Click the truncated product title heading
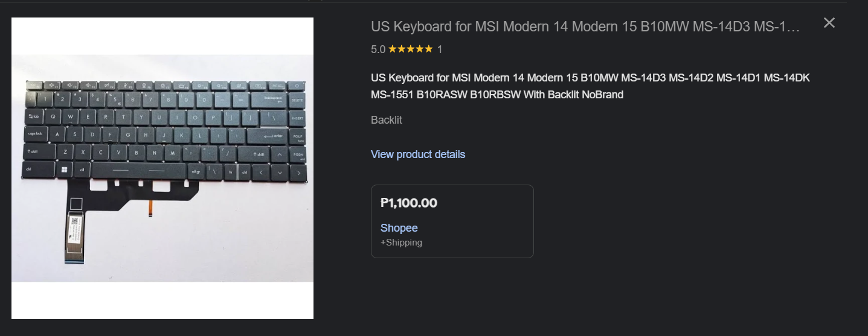 (585, 27)
